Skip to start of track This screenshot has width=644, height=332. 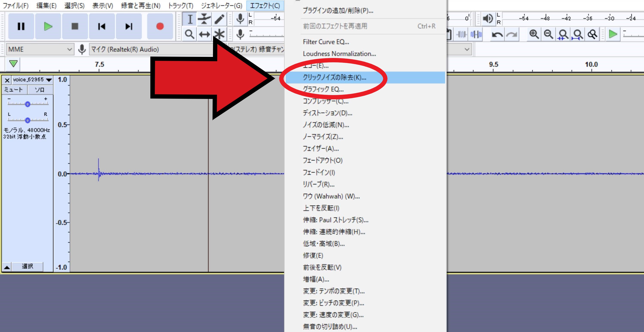(x=102, y=26)
